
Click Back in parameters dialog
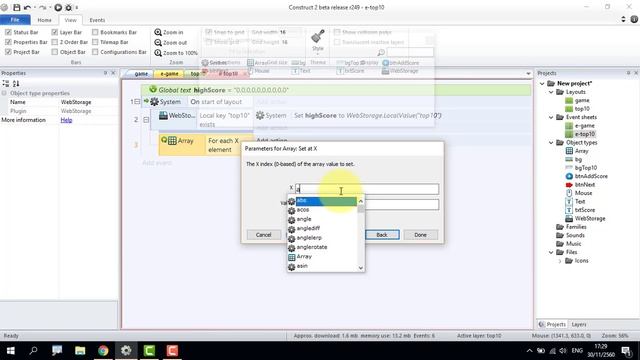[x=382, y=235]
